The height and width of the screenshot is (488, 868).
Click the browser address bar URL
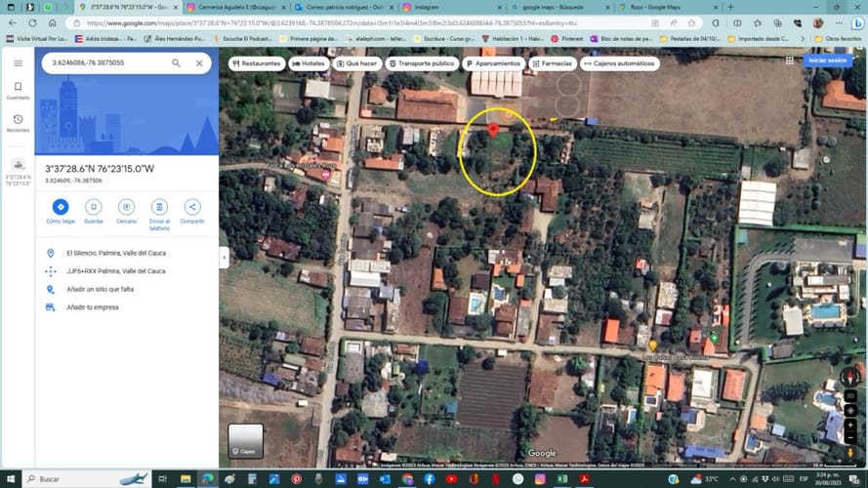332,23
